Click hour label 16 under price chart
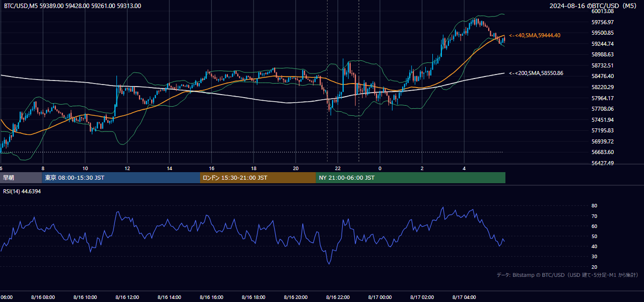 click(x=212, y=168)
